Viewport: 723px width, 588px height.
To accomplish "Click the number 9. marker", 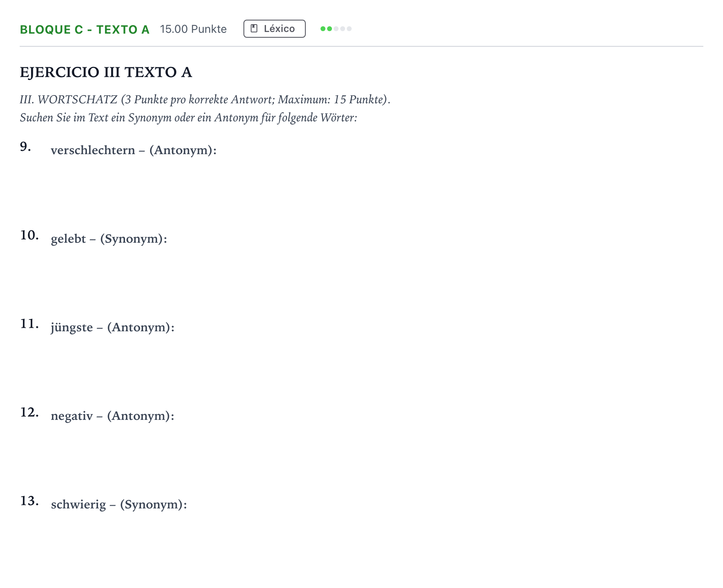I will 25,146.
